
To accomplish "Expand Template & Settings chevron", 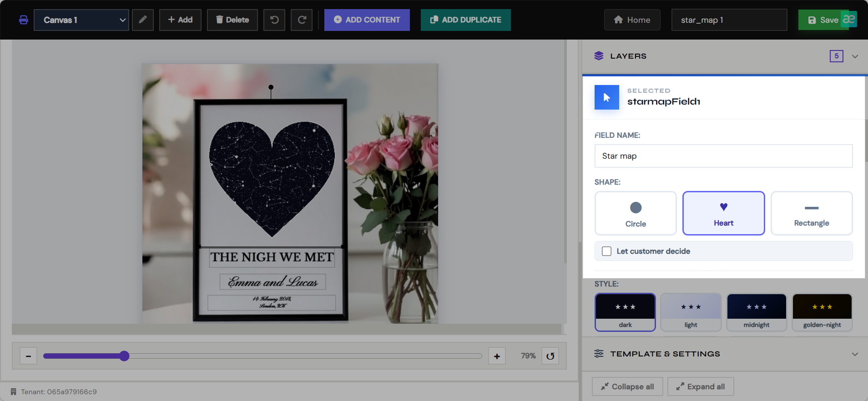I will 855,354.
